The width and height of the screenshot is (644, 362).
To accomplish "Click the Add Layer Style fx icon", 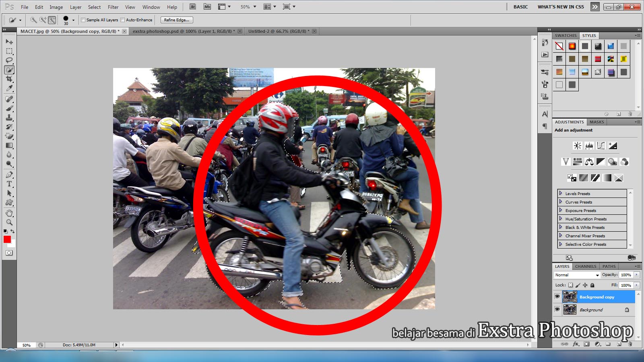I will (x=575, y=344).
